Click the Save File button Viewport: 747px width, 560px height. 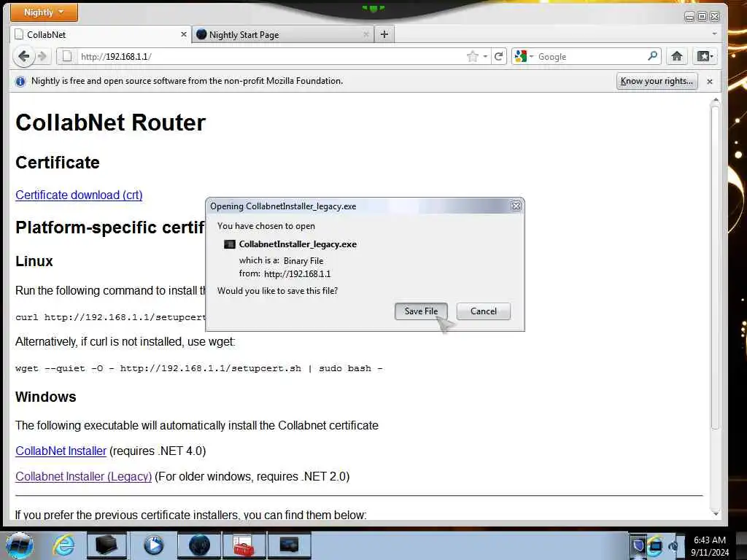click(x=421, y=311)
